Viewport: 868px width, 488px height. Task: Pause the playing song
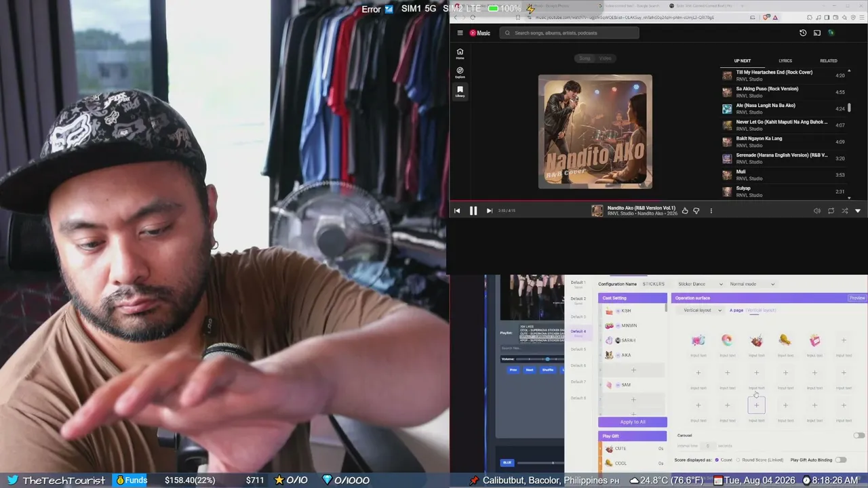pyautogui.click(x=473, y=211)
